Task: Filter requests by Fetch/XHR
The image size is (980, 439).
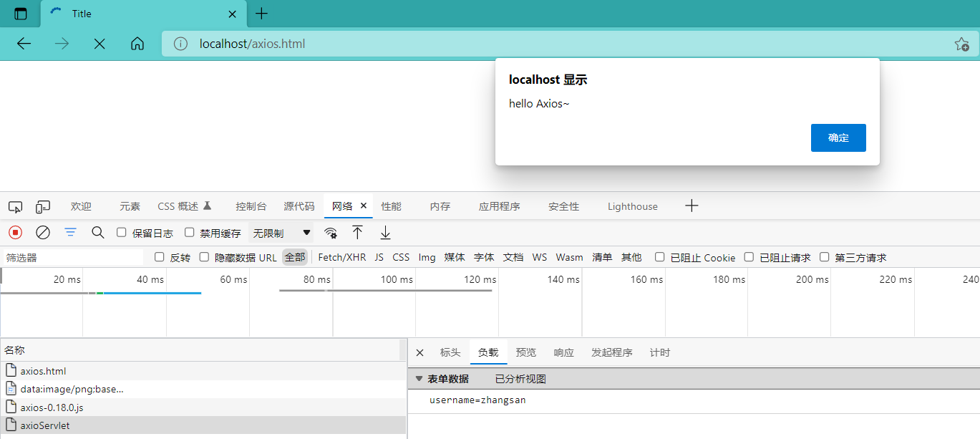Action: (x=342, y=257)
